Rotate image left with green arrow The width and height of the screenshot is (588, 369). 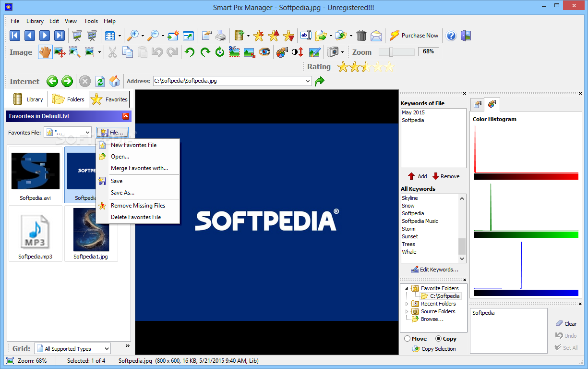tap(190, 52)
